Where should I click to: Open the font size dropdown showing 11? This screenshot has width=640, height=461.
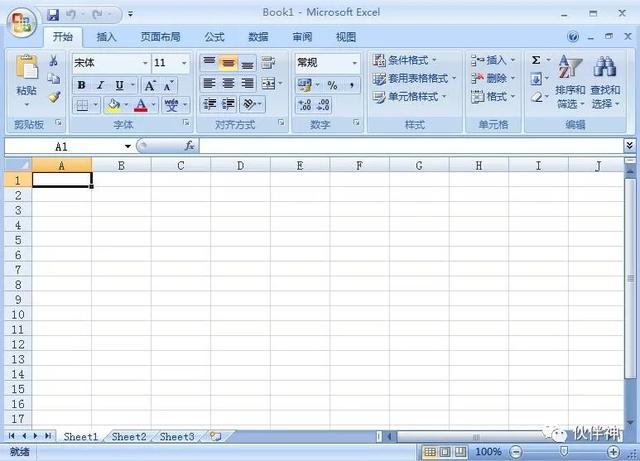[x=184, y=63]
